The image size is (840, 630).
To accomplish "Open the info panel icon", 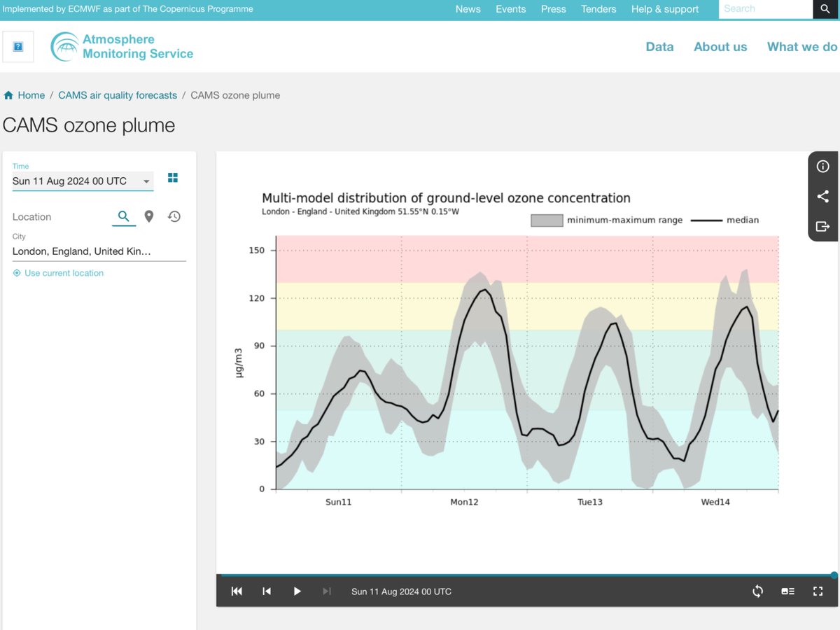I will click(x=823, y=167).
